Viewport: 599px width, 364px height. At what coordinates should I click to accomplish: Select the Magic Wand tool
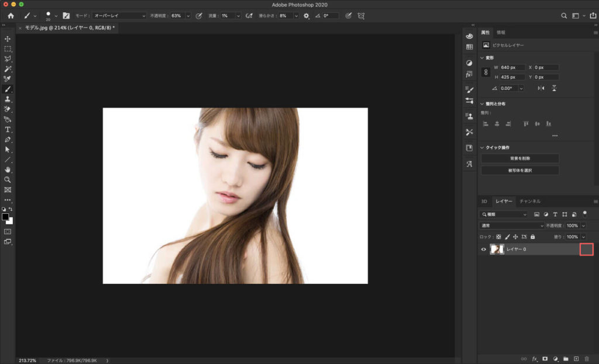click(8, 69)
